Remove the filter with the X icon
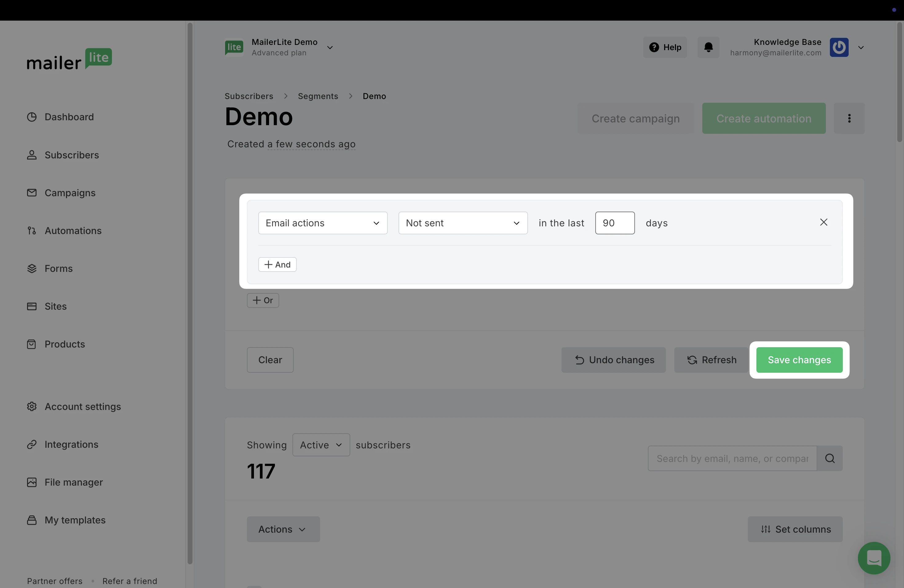The width and height of the screenshot is (904, 588). [823, 222]
